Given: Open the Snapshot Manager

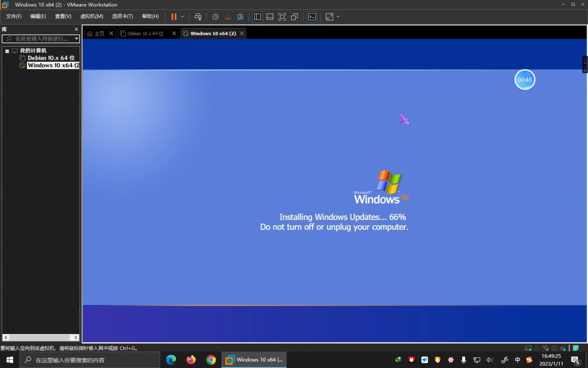Looking at the screenshot, I should (240, 17).
